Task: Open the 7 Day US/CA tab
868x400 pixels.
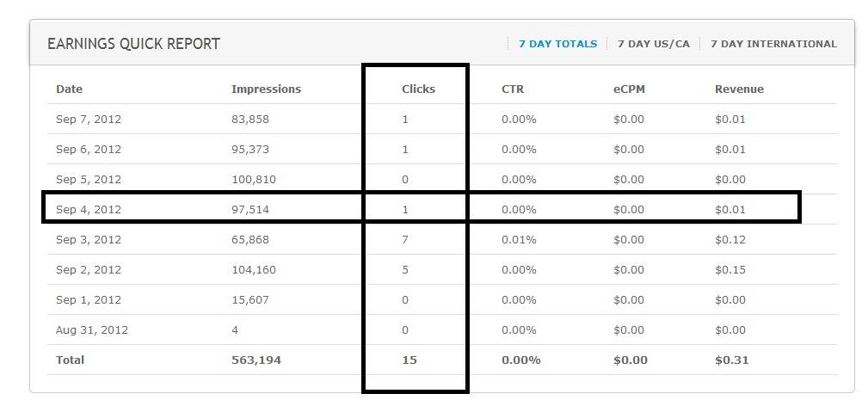Action: 653,44
